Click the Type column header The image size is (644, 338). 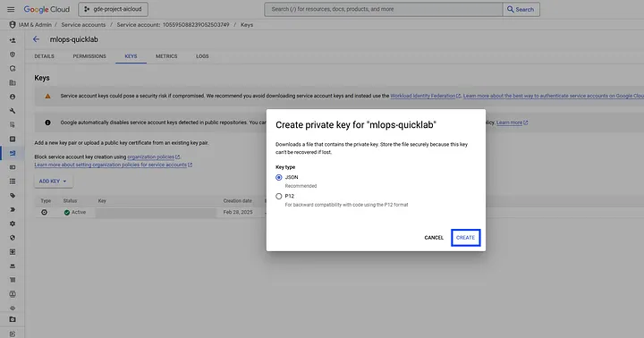tap(46, 201)
